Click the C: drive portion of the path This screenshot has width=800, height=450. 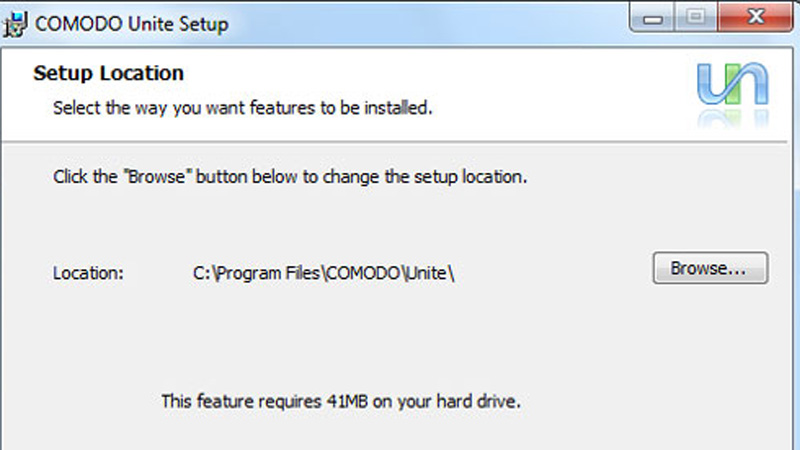tap(202, 273)
